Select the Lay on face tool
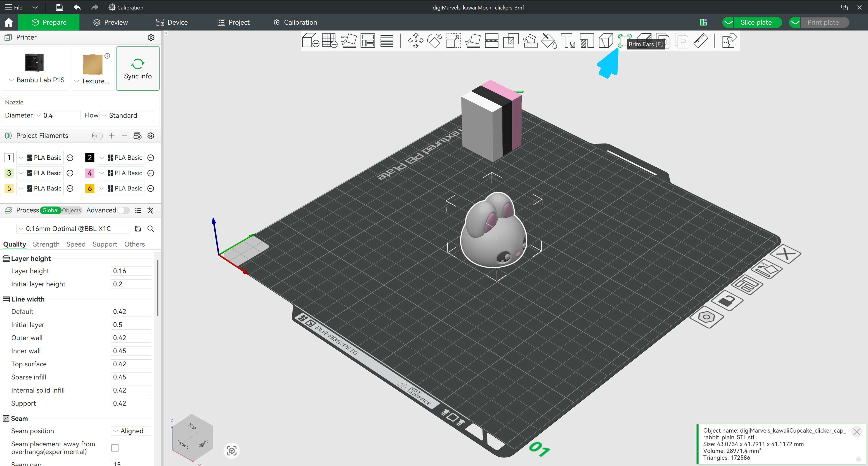This screenshot has height=466, width=868. point(473,40)
